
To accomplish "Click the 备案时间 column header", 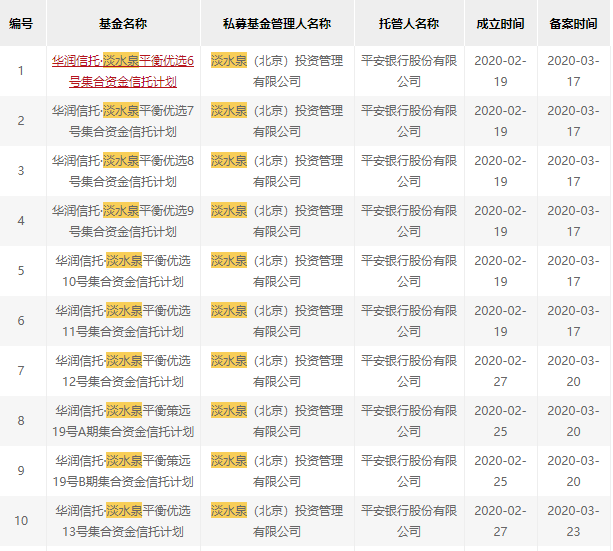I will coord(574,23).
